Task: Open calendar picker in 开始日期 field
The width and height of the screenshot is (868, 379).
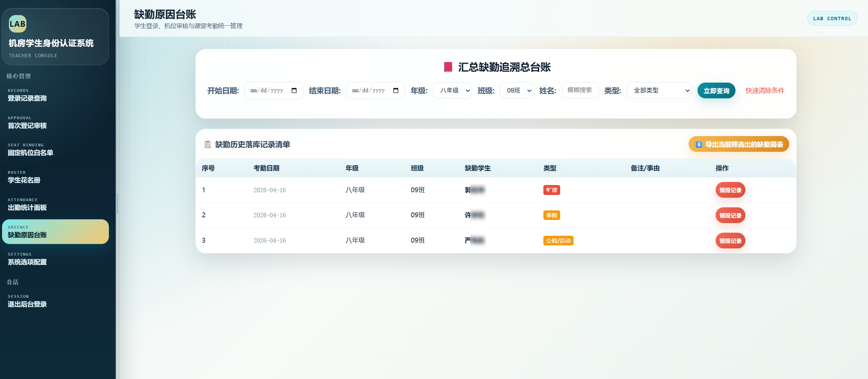Action: tap(294, 90)
